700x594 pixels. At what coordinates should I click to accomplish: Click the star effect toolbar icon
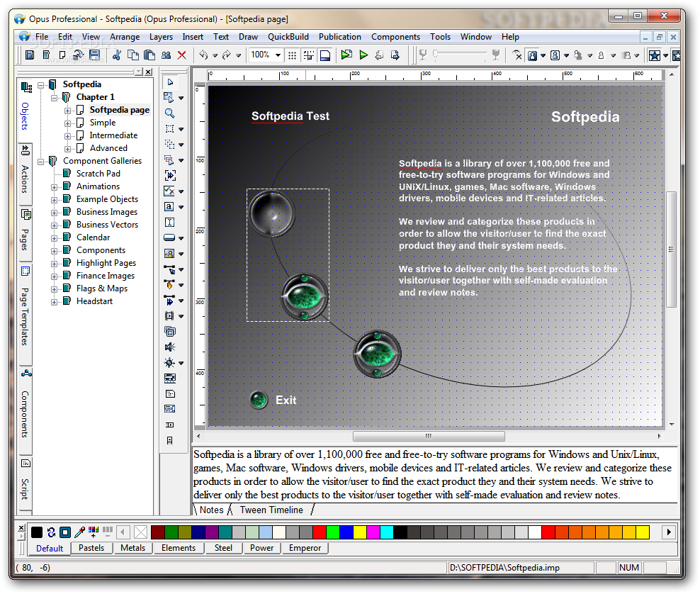655,55
